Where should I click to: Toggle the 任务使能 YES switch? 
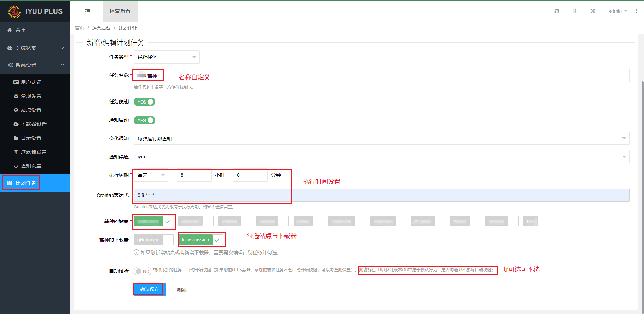tap(145, 102)
